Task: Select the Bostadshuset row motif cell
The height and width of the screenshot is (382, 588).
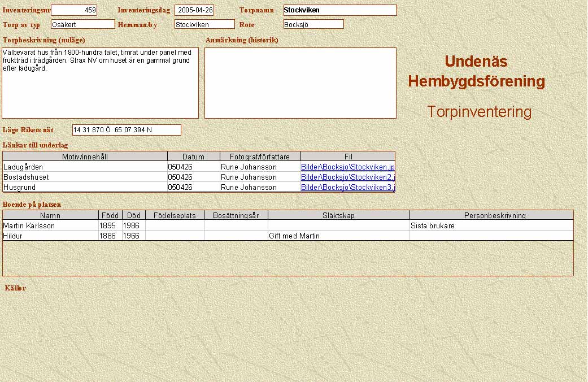Action: click(x=85, y=177)
